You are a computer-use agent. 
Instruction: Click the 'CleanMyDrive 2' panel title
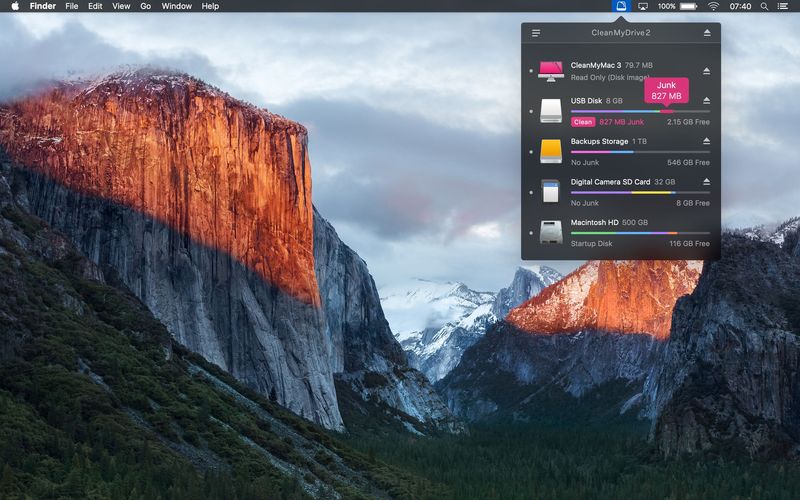[621, 33]
